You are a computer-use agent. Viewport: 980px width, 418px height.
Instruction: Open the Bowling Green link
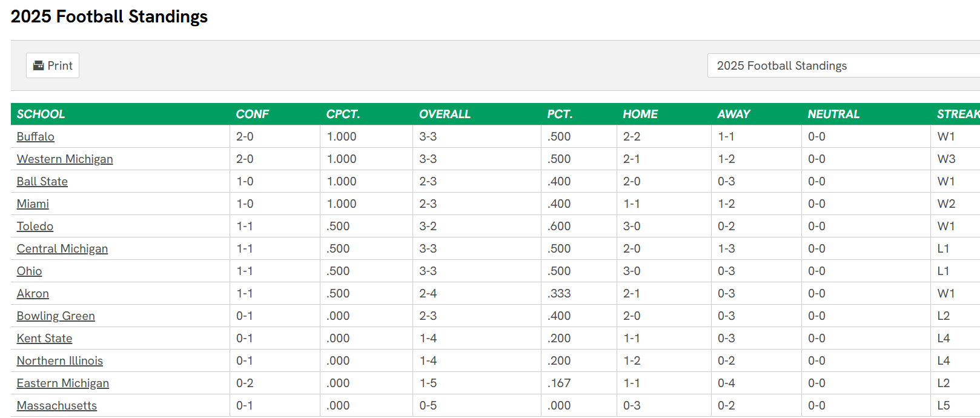coord(56,316)
